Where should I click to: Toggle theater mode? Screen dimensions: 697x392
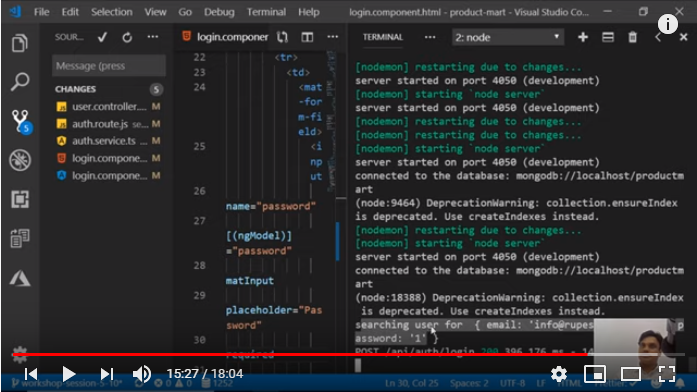coord(631,374)
